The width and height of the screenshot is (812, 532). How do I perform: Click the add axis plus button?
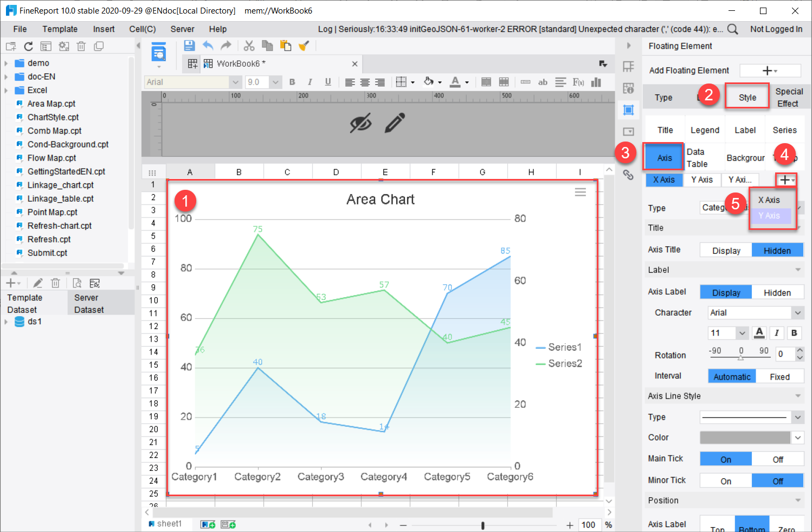click(786, 180)
